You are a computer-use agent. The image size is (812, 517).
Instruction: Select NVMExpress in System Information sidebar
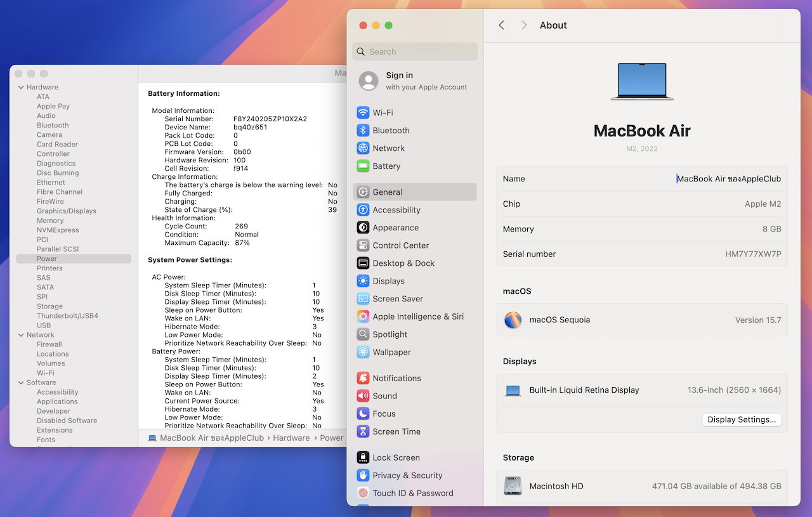point(58,230)
